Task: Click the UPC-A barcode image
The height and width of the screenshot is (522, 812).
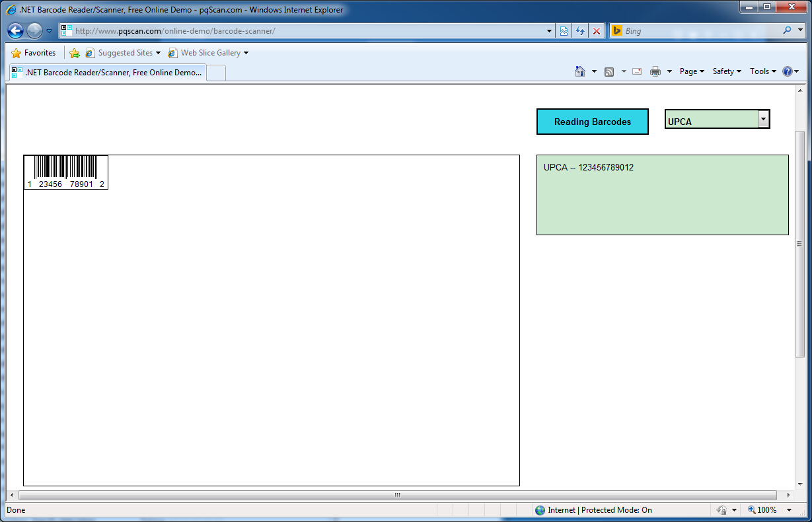Action: [66, 172]
